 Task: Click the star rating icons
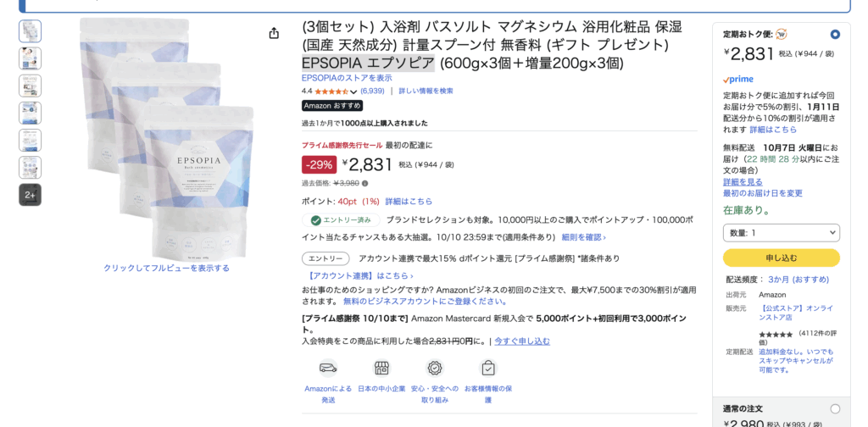tap(331, 91)
